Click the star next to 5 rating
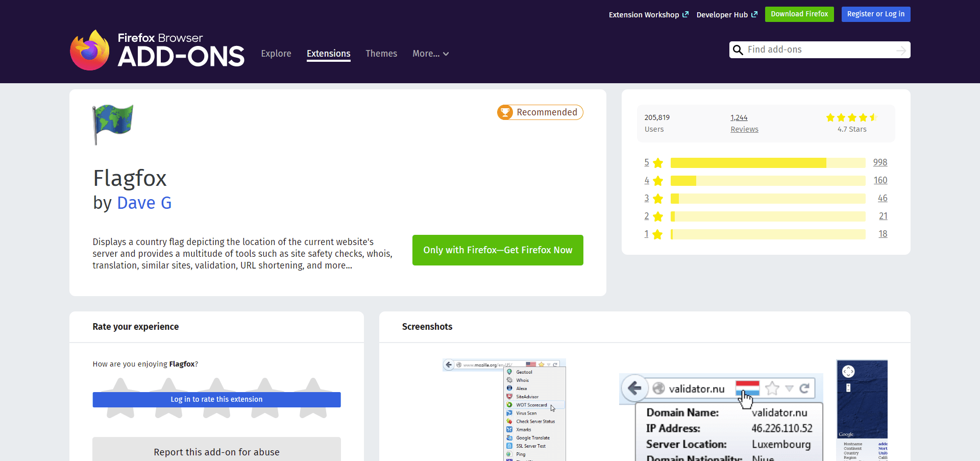The image size is (980, 461). click(x=658, y=163)
